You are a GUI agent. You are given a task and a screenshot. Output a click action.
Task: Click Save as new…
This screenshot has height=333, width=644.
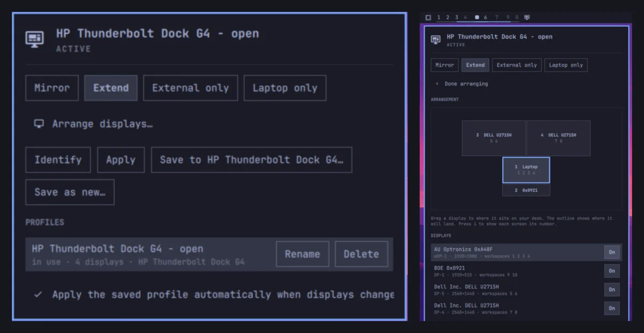70,192
